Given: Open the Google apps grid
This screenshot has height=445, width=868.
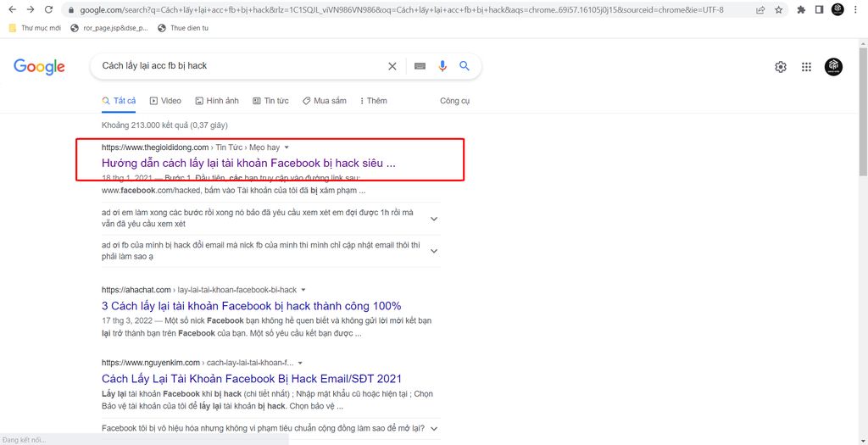Looking at the screenshot, I should 807,67.
